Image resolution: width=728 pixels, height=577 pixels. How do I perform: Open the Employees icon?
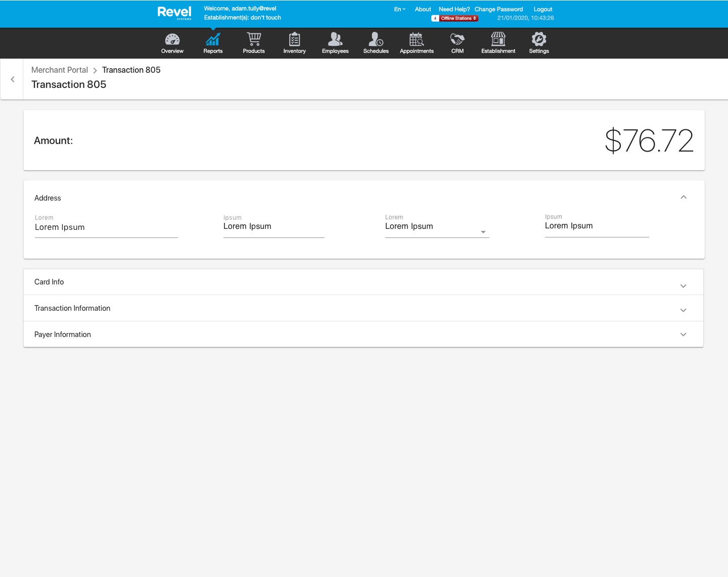[x=335, y=40]
